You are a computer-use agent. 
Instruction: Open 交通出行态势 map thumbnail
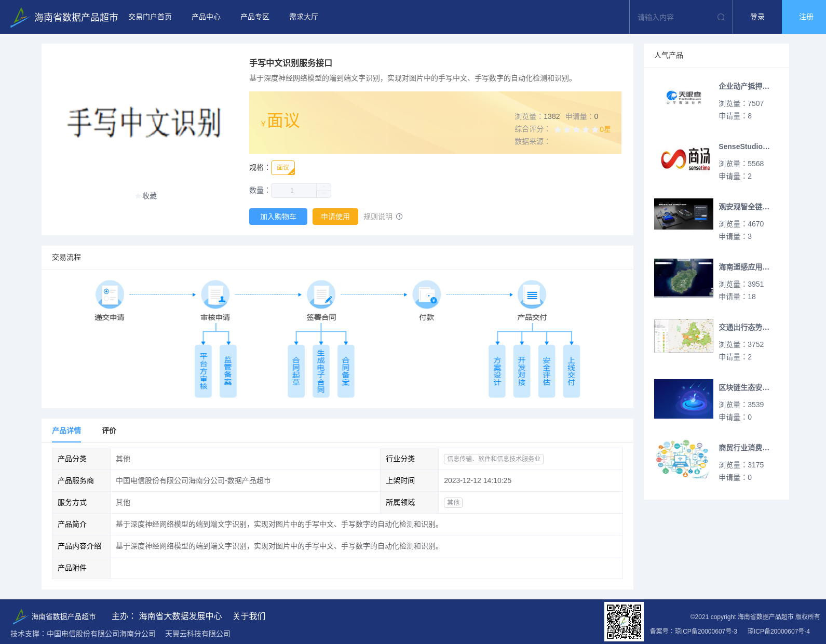[684, 336]
